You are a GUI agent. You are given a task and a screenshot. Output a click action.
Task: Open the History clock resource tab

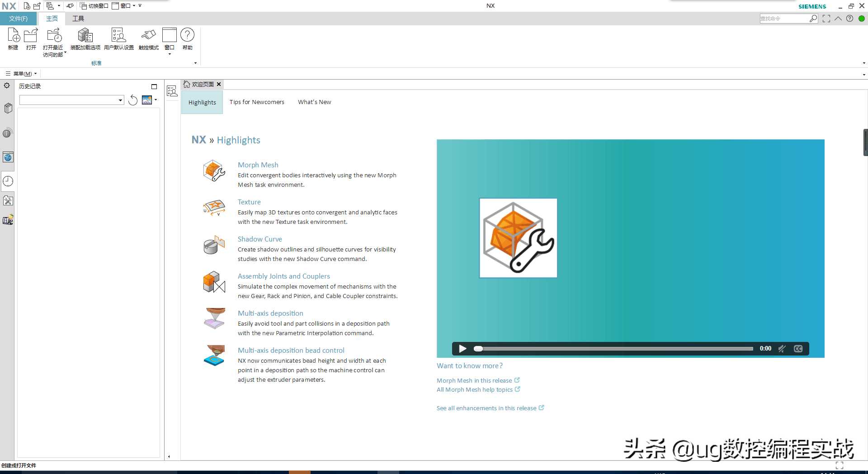click(8, 181)
